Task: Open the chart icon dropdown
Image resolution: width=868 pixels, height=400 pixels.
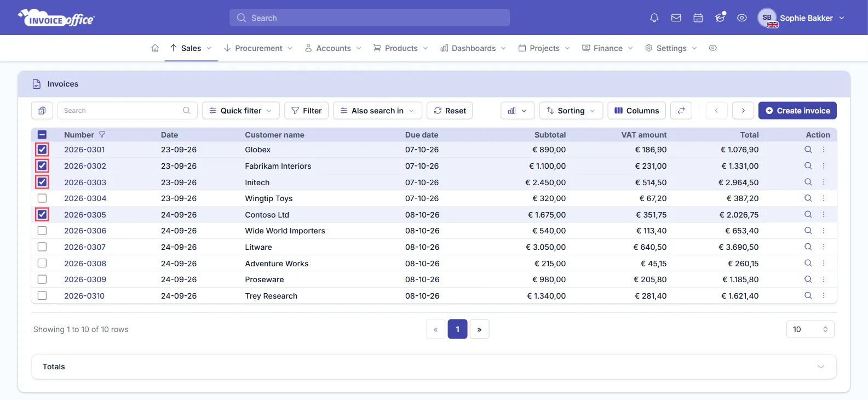Action: point(518,111)
